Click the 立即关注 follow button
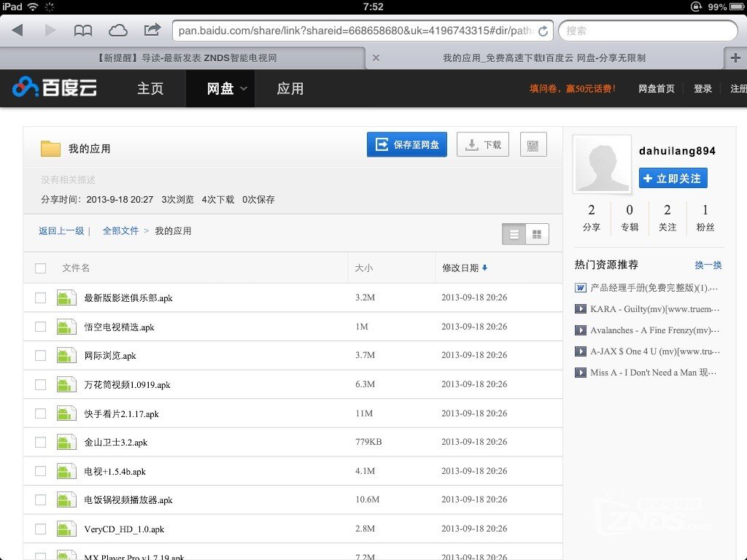 coord(673,178)
